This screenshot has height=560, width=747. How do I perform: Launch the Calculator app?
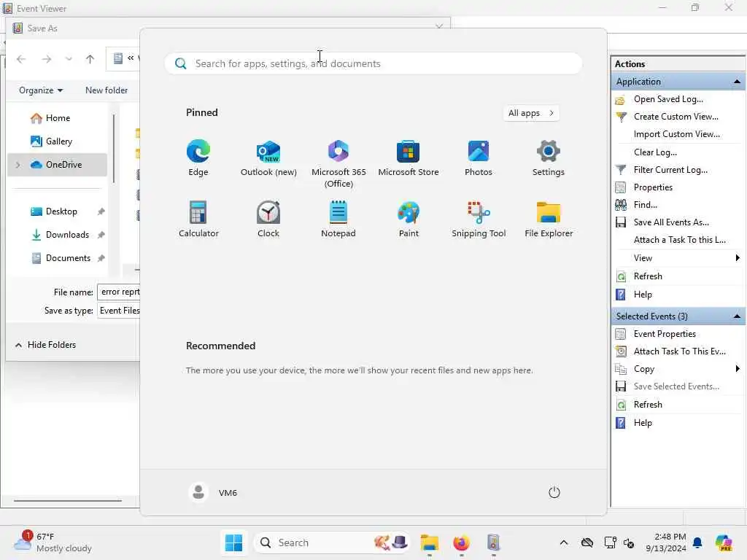[198, 219]
